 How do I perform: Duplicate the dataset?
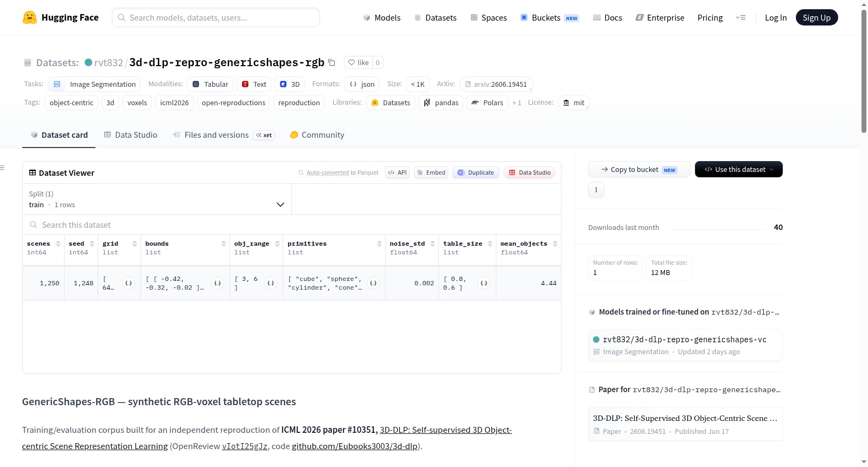point(476,172)
